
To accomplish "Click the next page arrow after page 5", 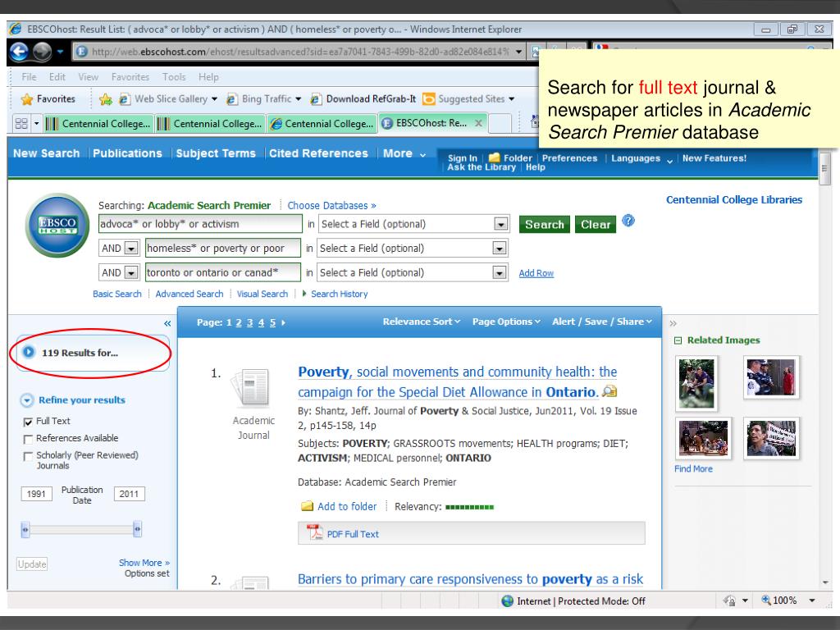I will click(x=283, y=323).
